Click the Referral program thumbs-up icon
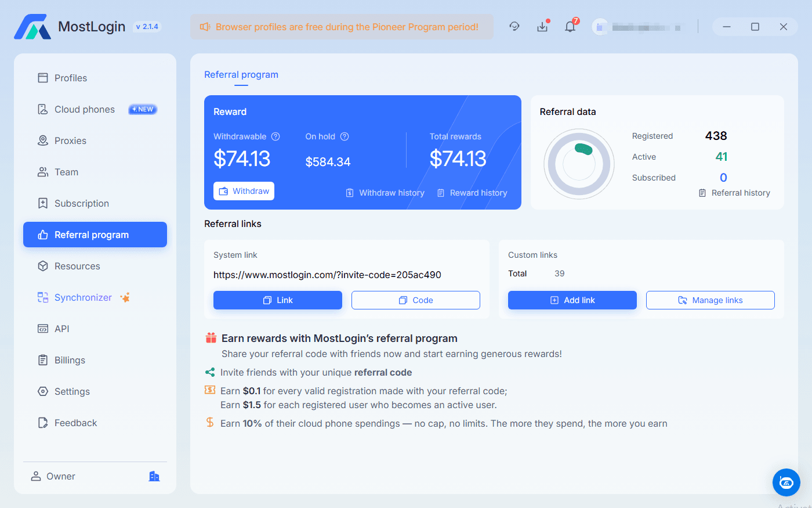Viewport: 812px width, 508px height. click(43, 235)
